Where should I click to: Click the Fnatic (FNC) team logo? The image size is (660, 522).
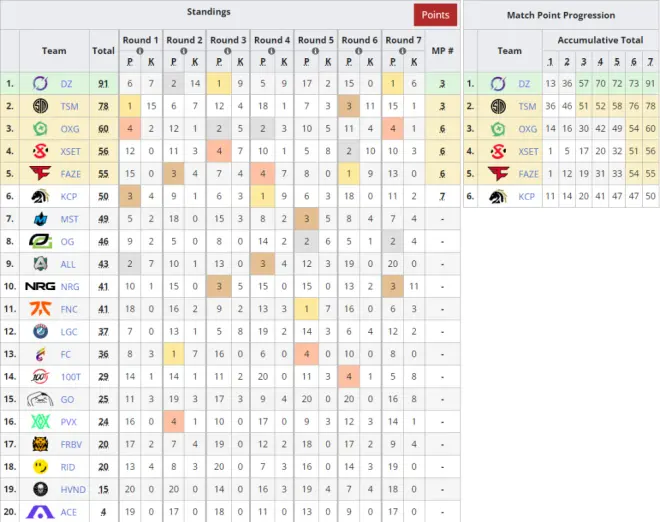point(40,308)
